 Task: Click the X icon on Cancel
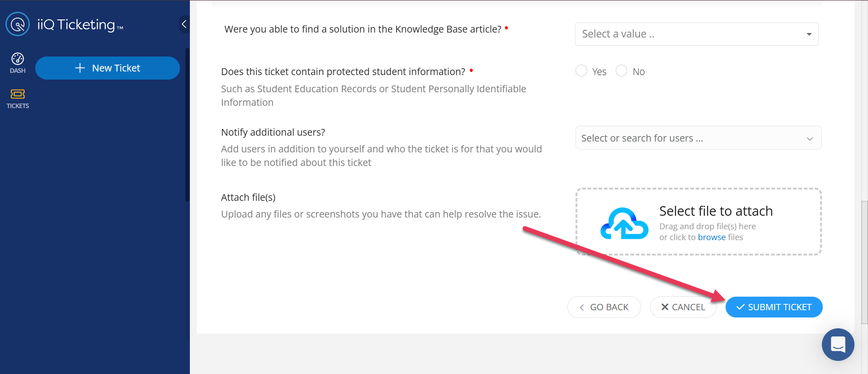[x=665, y=307]
